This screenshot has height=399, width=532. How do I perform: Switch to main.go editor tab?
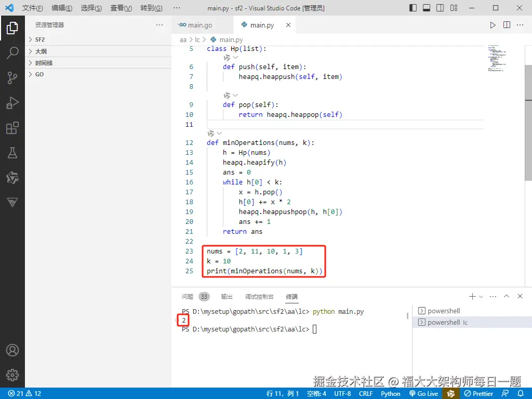point(203,25)
